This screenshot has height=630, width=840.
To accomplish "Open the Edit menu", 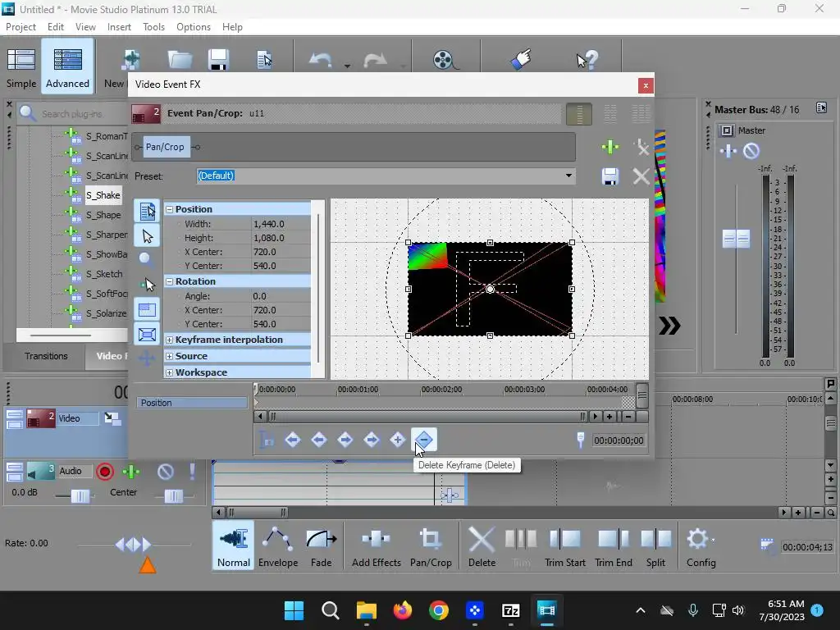I will pyautogui.click(x=56, y=27).
